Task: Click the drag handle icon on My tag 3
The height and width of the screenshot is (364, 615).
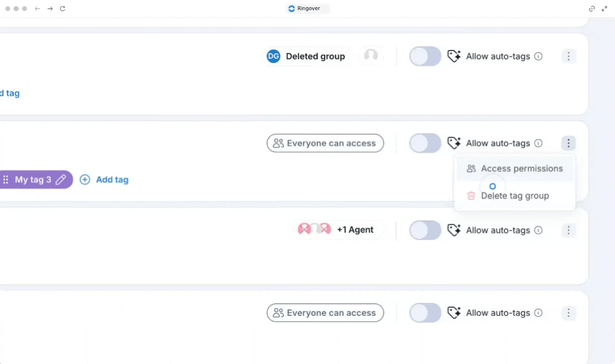Action: [6, 180]
